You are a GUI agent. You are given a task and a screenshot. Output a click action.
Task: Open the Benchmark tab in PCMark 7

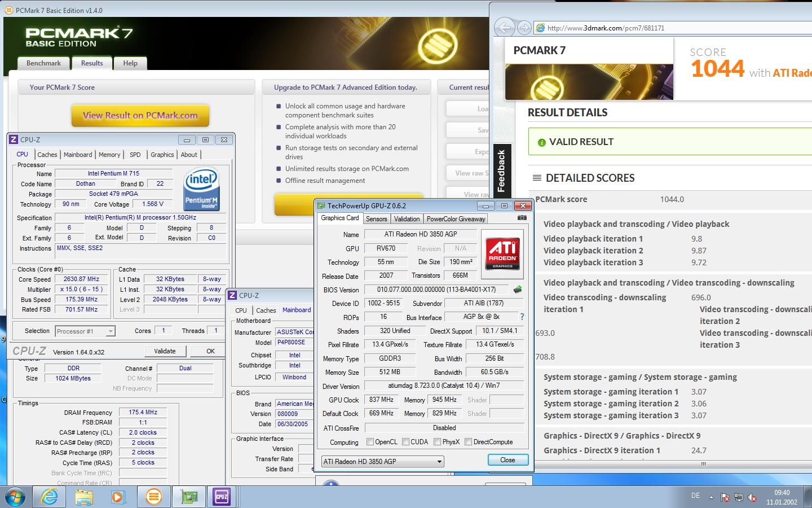click(x=43, y=63)
